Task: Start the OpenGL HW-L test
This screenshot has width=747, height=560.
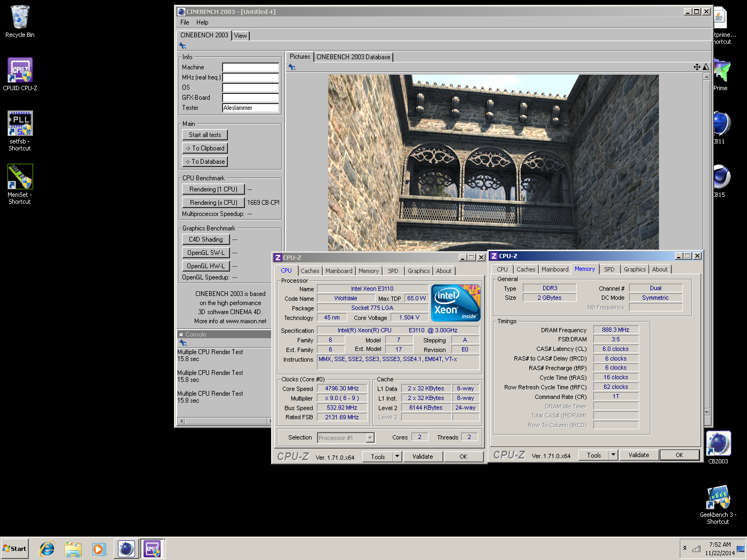Action: pyautogui.click(x=206, y=266)
